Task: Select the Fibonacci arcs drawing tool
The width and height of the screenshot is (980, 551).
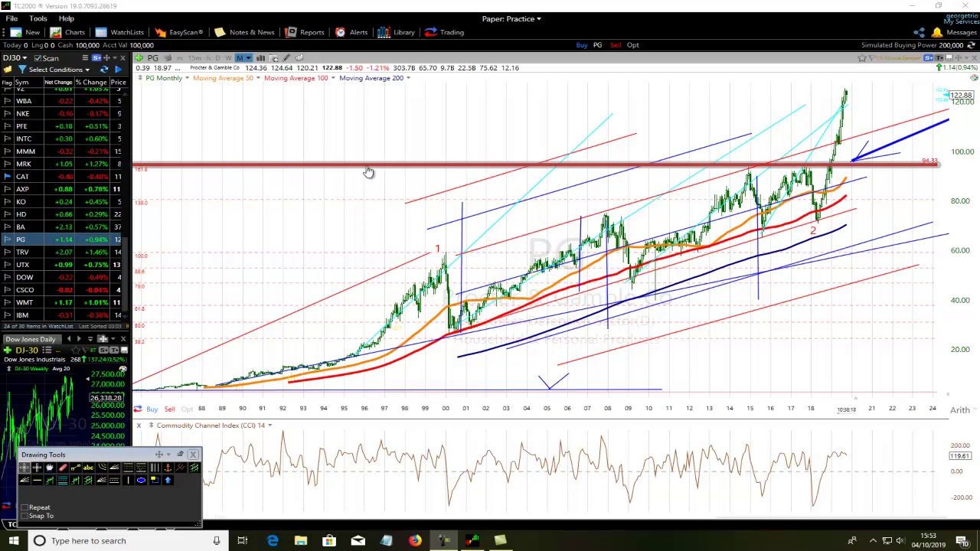Action: (x=102, y=468)
